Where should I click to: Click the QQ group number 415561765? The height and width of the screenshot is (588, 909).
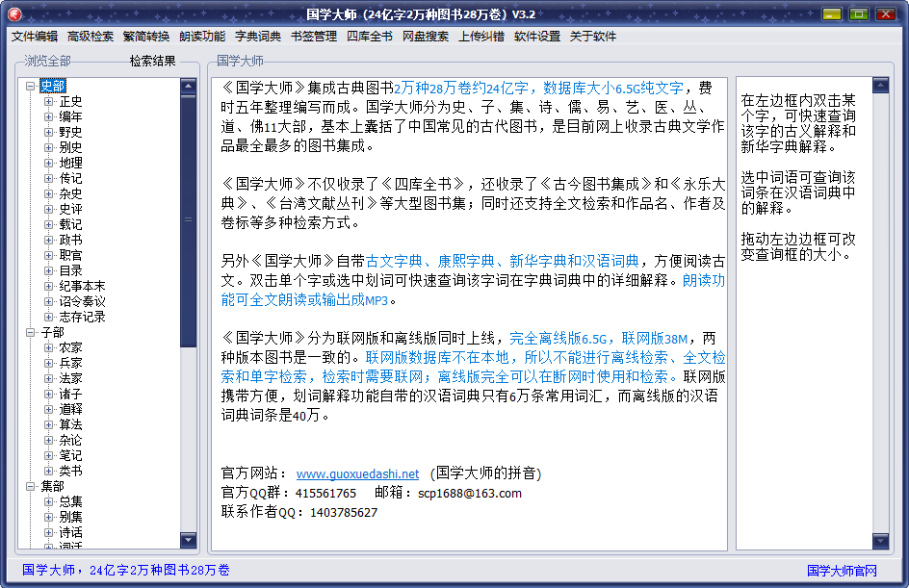pos(325,494)
